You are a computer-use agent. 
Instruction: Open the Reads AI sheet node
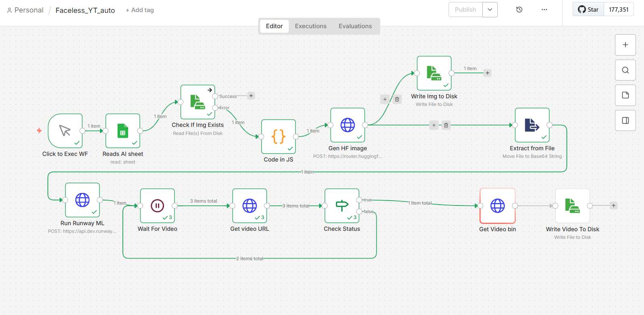point(123,131)
